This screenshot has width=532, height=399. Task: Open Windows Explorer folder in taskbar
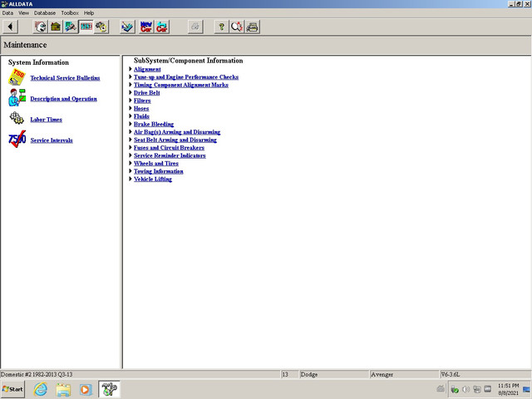(63, 389)
